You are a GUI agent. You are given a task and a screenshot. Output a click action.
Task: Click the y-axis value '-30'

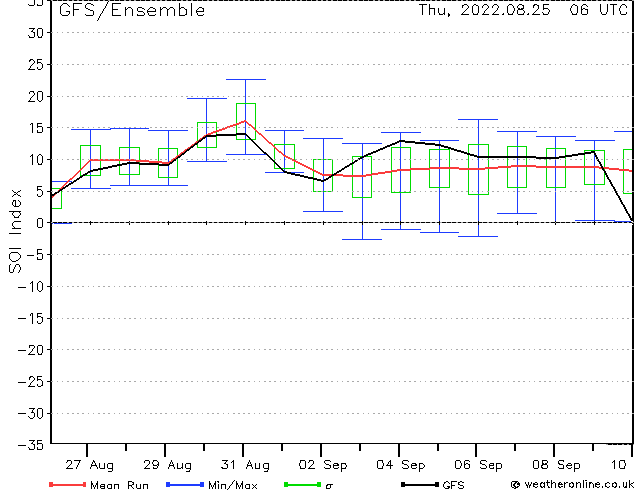pyautogui.click(x=31, y=414)
